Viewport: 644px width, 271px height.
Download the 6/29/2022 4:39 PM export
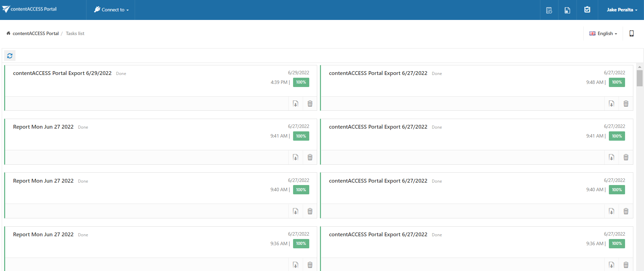click(x=295, y=104)
